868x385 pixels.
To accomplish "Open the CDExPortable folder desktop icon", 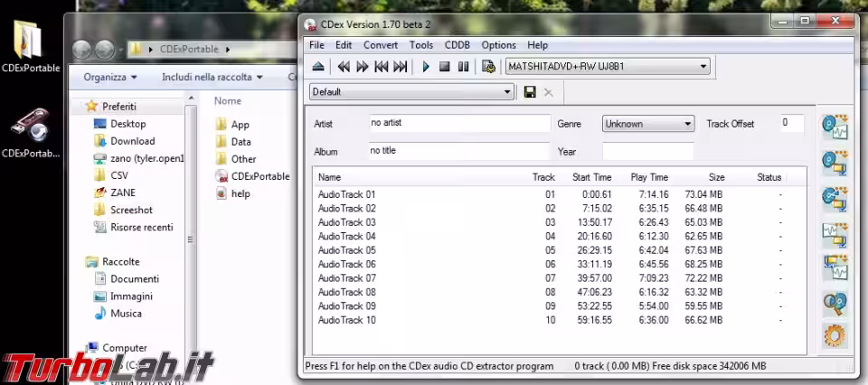I will (30, 47).
